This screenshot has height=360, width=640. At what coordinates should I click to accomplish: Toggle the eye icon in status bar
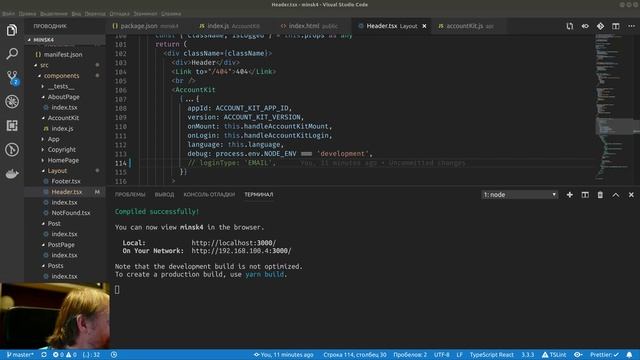(x=578, y=355)
